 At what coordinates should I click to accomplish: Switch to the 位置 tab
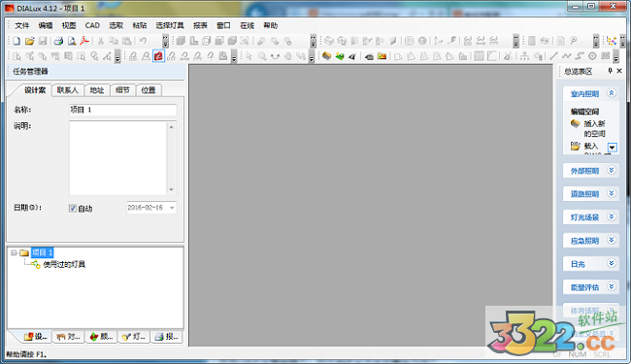(x=149, y=90)
